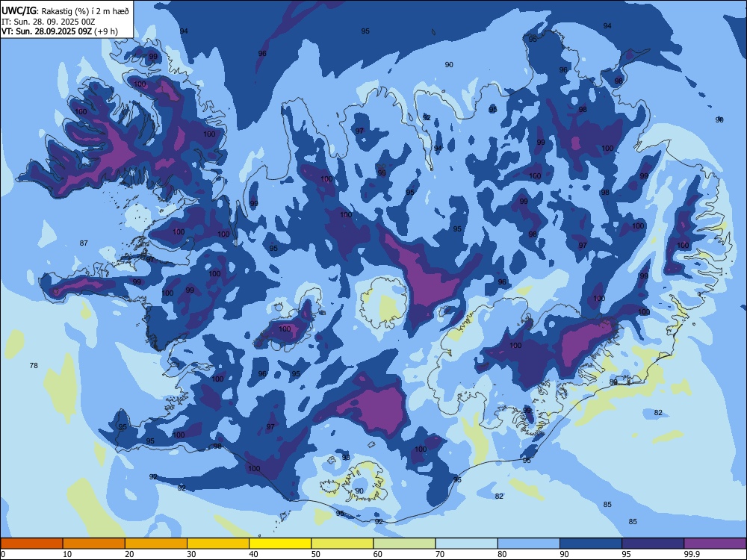The image size is (747, 560).
Task: Click the "70" label on the color scale
Action: coord(440,554)
